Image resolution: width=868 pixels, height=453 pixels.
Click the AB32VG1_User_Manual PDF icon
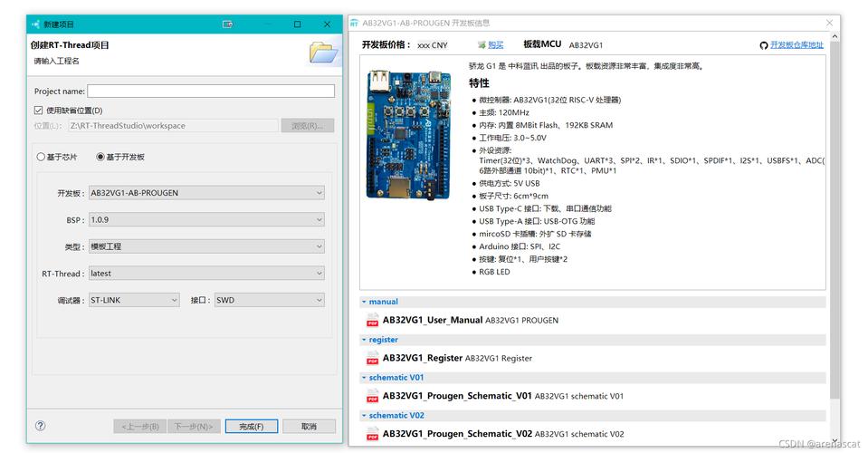pos(373,320)
